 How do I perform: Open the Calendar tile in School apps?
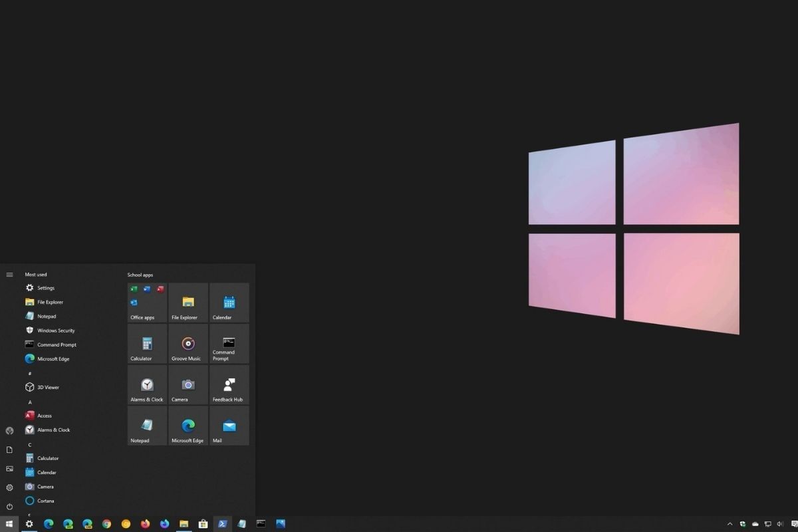[229, 303]
